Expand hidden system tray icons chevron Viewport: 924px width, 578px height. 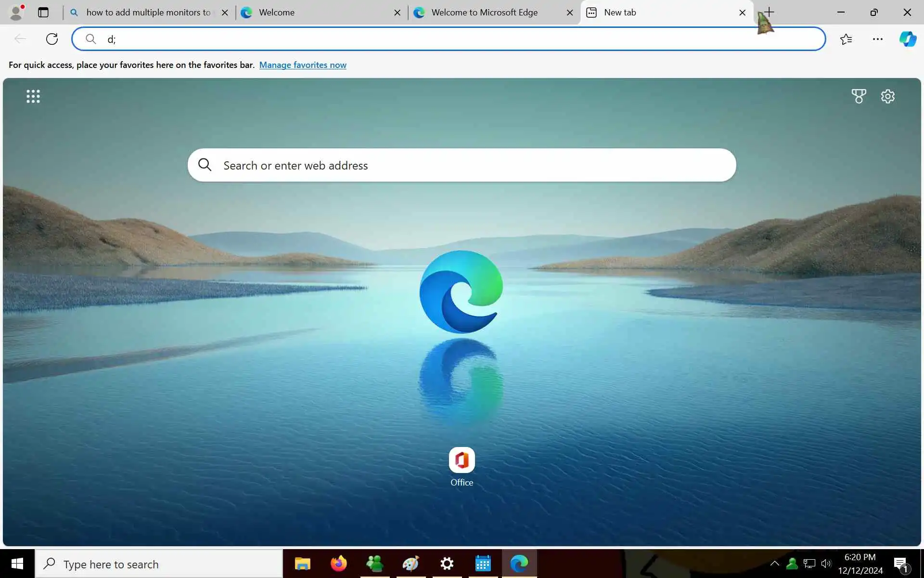774,563
